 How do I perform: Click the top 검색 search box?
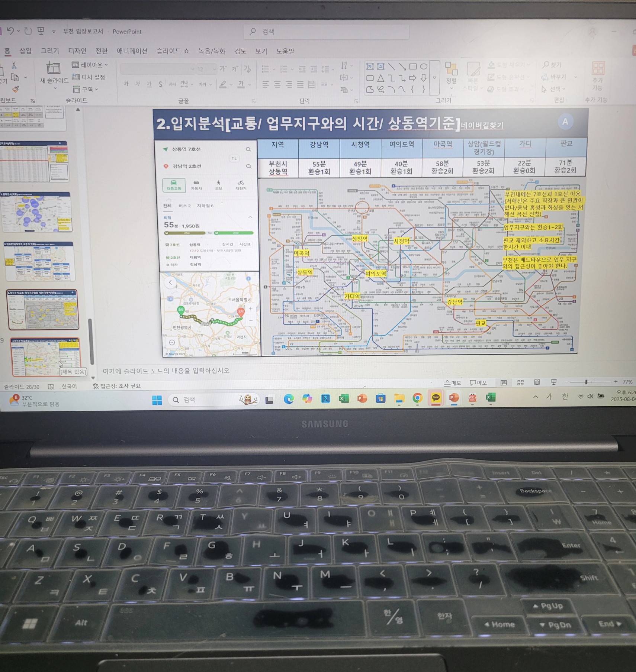pos(326,32)
